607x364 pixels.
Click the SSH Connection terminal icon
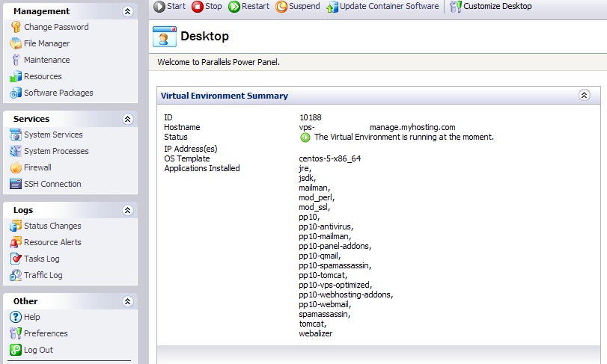[16, 184]
